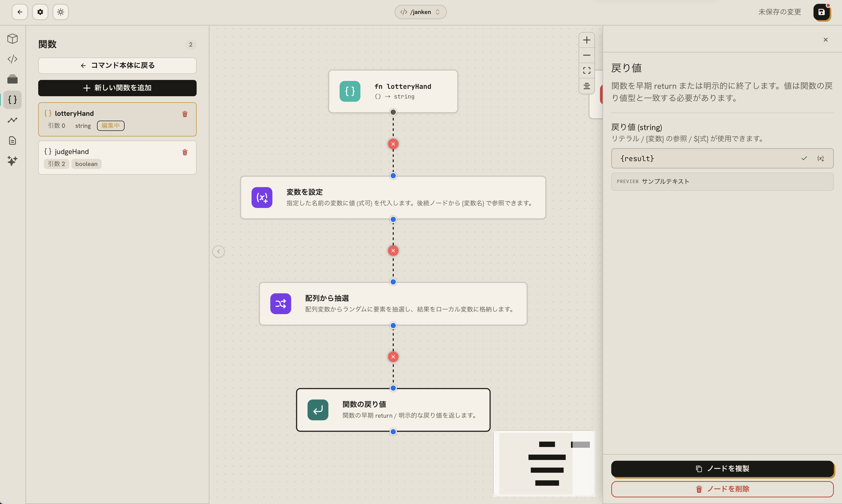Click the checkmark in return value field

804,158
